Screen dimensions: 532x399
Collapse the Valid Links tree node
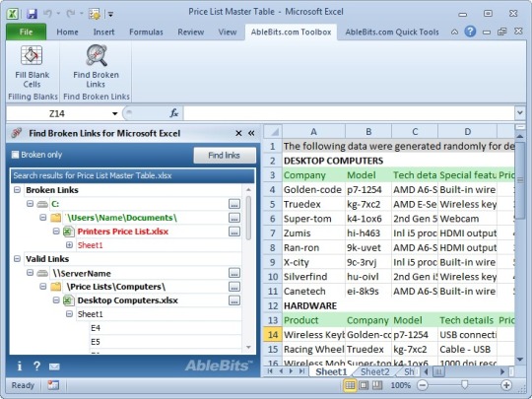point(17,258)
